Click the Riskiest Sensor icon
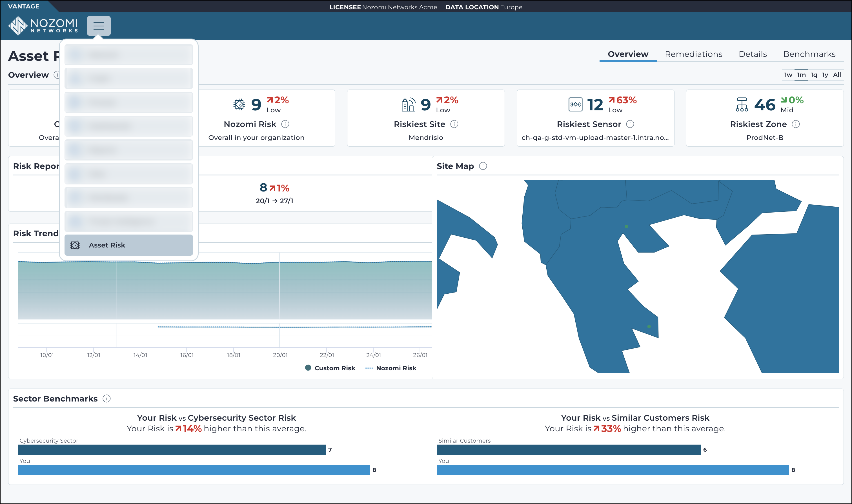This screenshot has height=504, width=852. (575, 105)
